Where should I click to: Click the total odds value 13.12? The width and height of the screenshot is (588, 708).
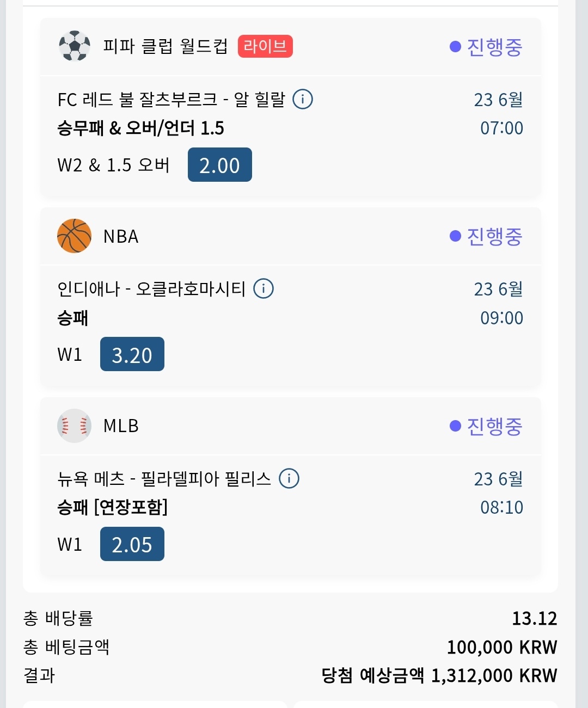(534, 619)
